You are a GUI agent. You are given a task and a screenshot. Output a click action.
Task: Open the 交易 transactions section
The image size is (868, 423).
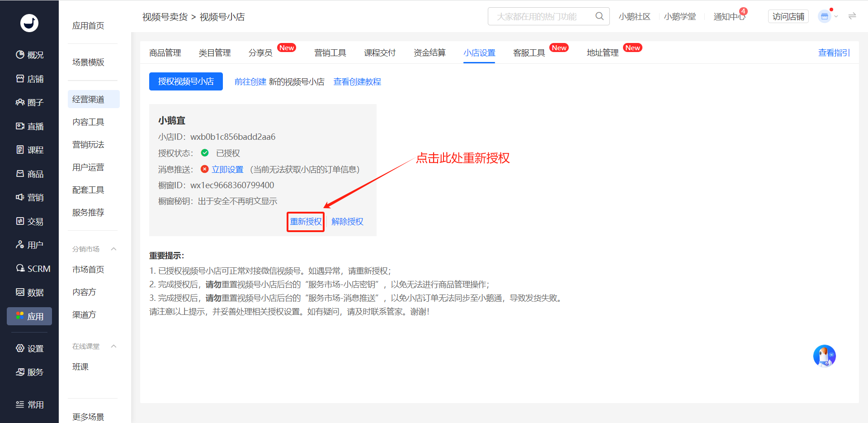29,221
